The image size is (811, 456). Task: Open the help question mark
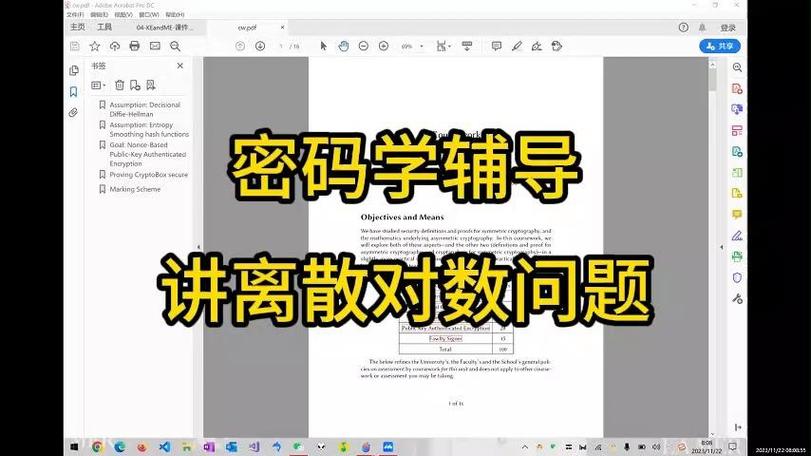[683, 27]
